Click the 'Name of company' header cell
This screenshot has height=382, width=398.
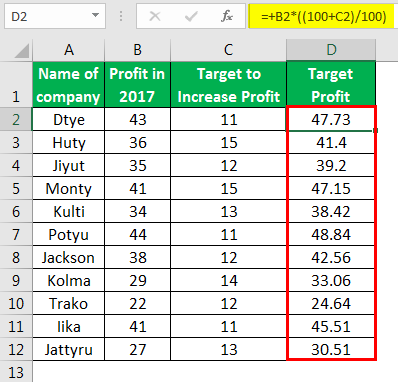click(69, 85)
